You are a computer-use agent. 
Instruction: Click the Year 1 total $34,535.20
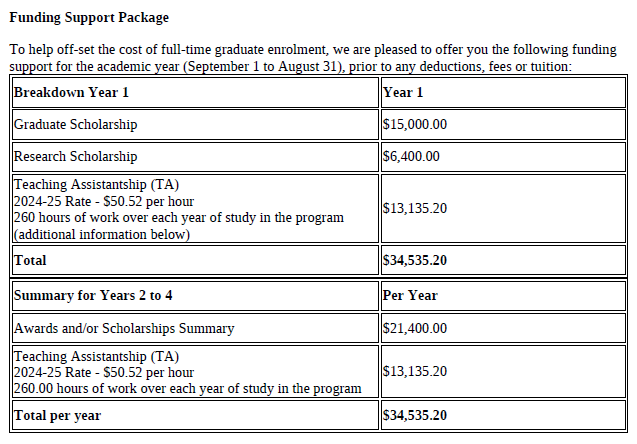[414, 260]
